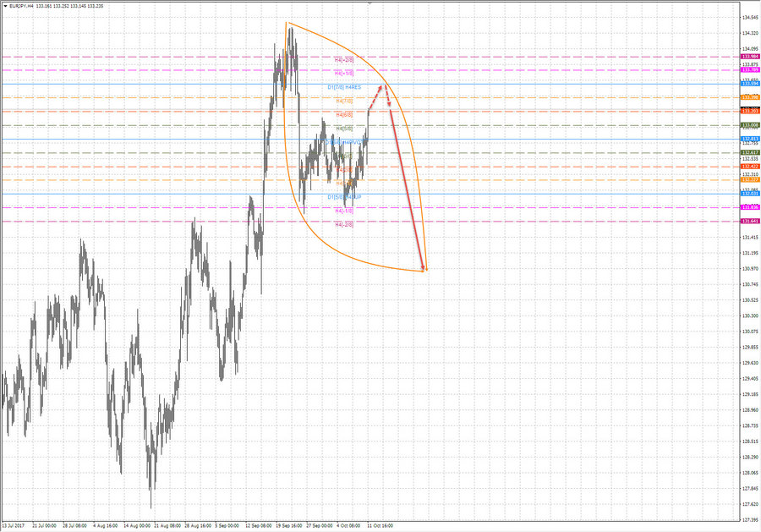The width and height of the screenshot is (761, 532).
Task: Click the orange 133.398 price tag
Action: click(x=750, y=97)
